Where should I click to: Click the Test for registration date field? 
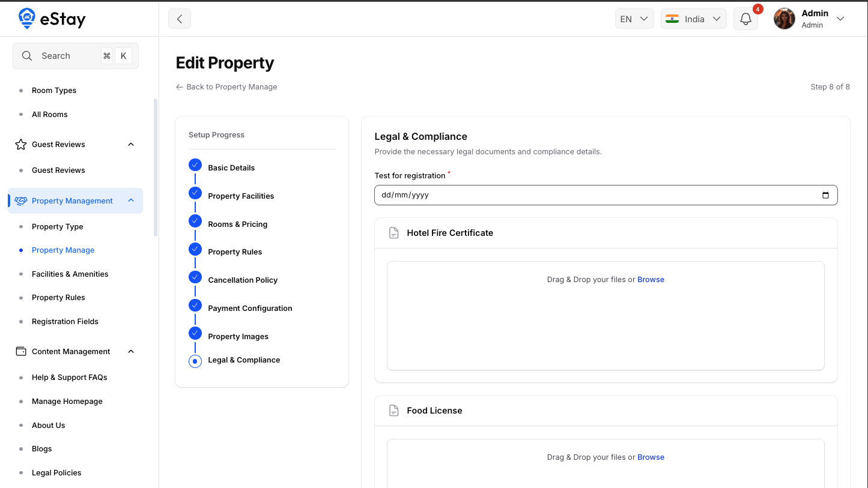click(605, 195)
